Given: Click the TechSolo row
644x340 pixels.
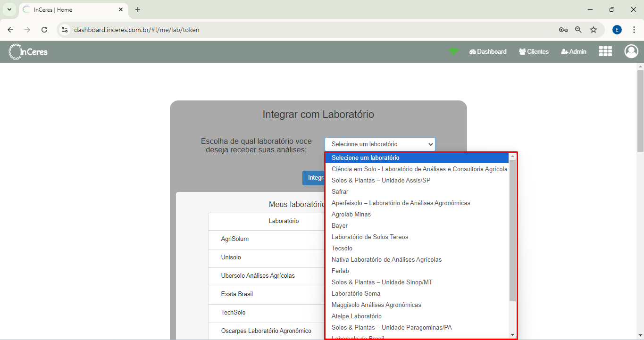Looking at the screenshot, I should pos(267,313).
